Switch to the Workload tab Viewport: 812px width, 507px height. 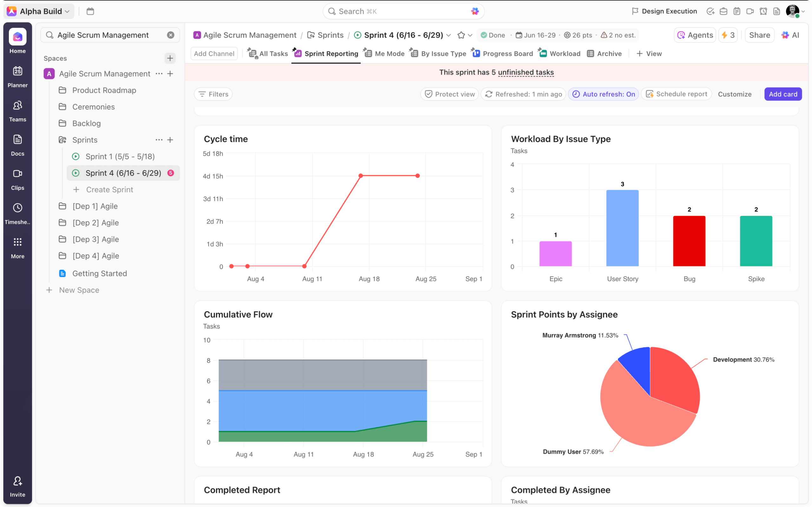(560, 54)
